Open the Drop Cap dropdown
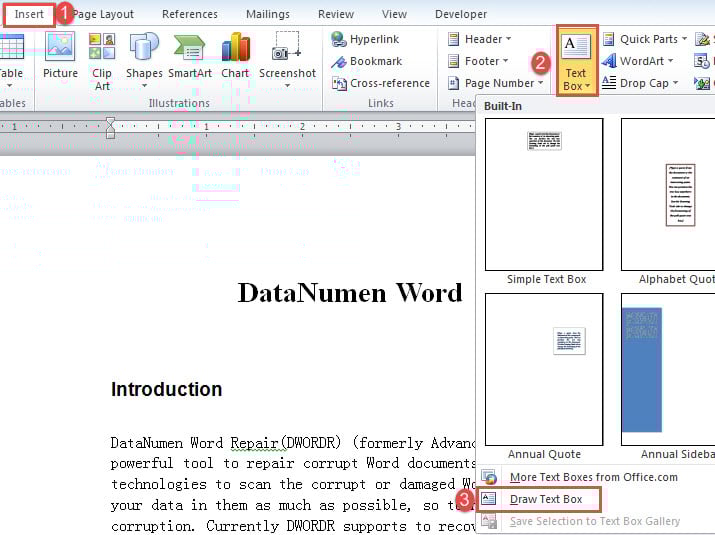The width and height of the screenshot is (715, 535). (x=640, y=83)
